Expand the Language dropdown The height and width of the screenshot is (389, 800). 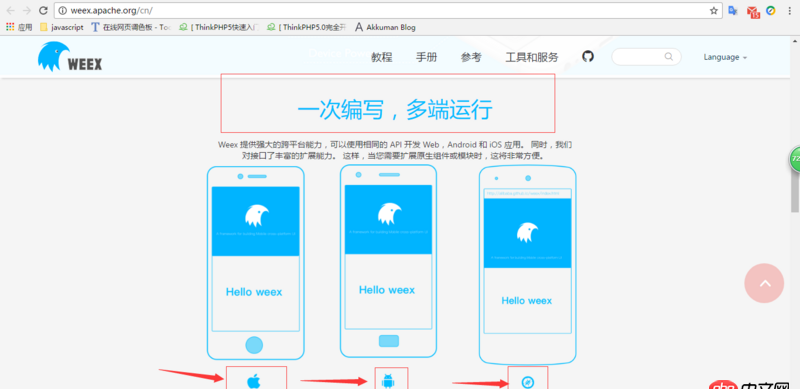(725, 57)
